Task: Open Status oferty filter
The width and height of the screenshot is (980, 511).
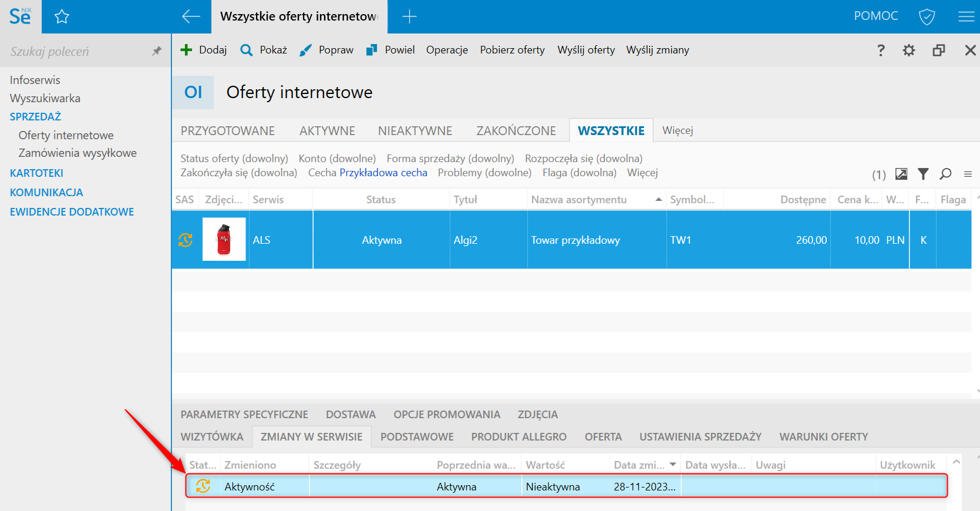Action: click(x=234, y=159)
